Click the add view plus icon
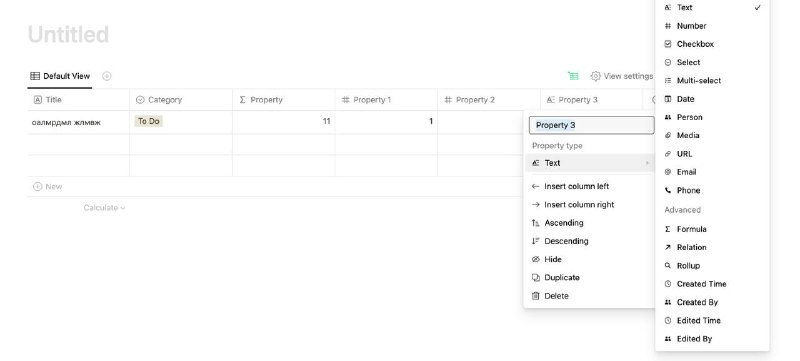Screen dimensions: 800x361 click(107, 76)
